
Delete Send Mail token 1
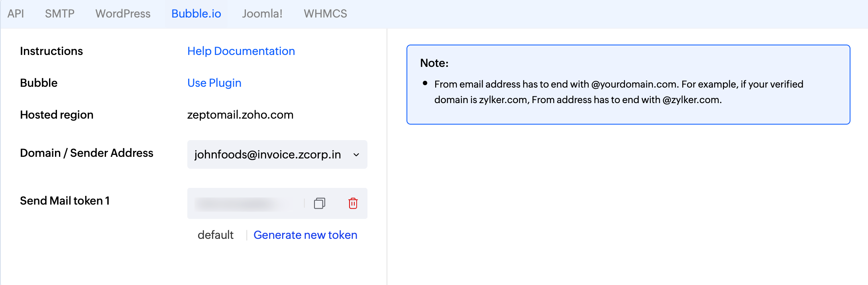pyautogui.click(x=353, y=203)
